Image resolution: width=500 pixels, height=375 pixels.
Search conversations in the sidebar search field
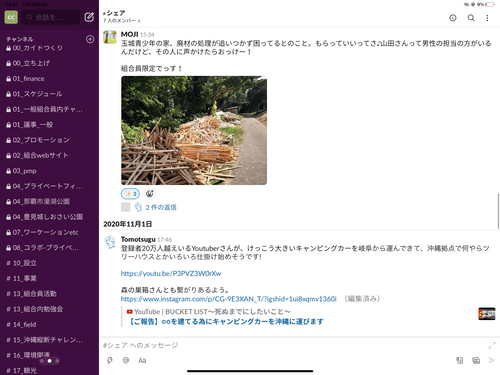(51, 17)
